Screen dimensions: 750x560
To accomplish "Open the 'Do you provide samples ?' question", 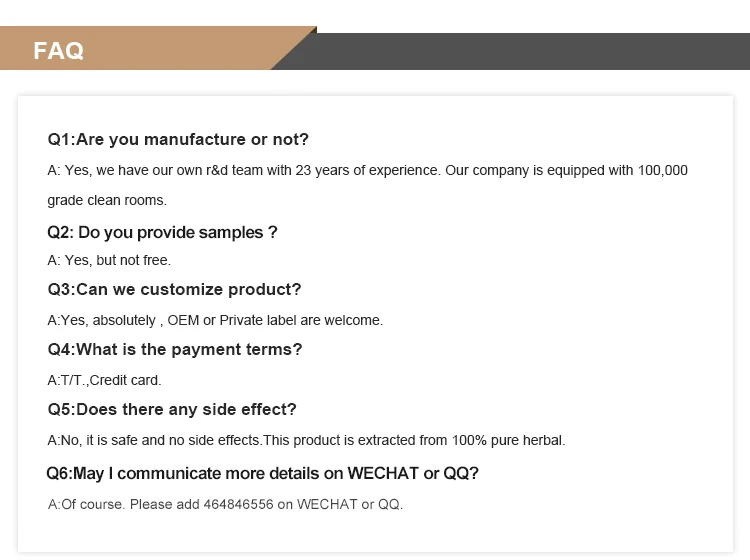I will coord(162,232).
